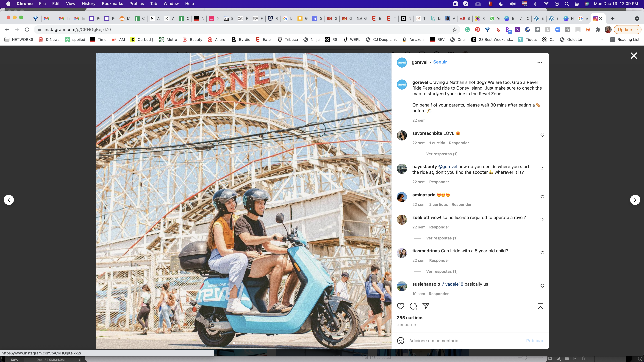Image resolution: width=644 pixels, height=362 pixels.
Task: Open the Goldstar bookmark
Action: pyautogui.click(x=571, y=39)
